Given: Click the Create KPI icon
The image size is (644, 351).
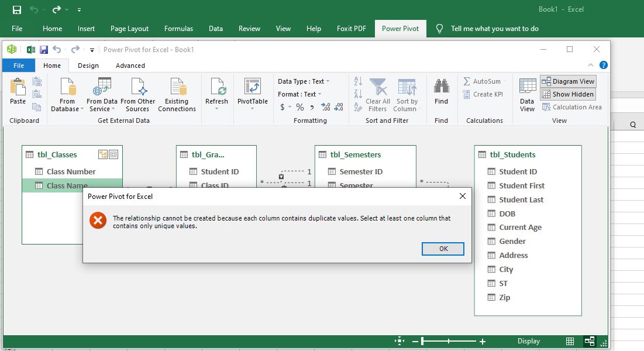Looking at the screenshot, I should coord(483,94).
